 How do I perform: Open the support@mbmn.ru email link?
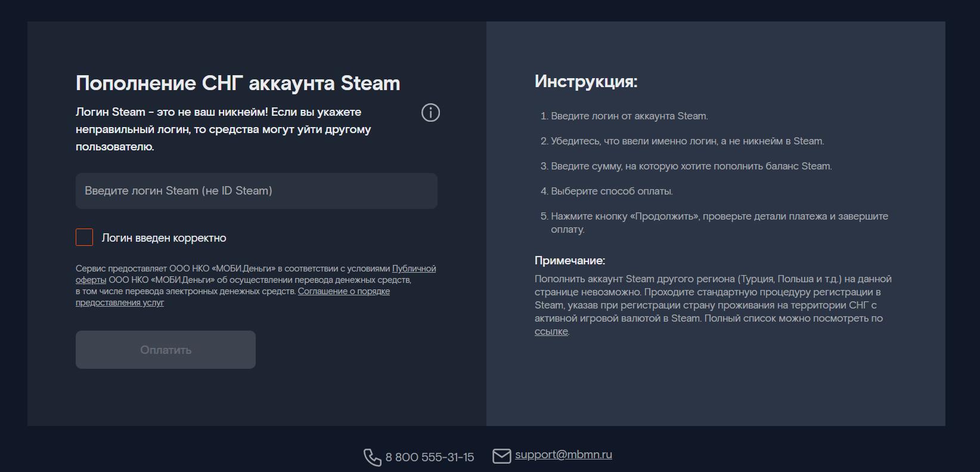pos(563,455)
